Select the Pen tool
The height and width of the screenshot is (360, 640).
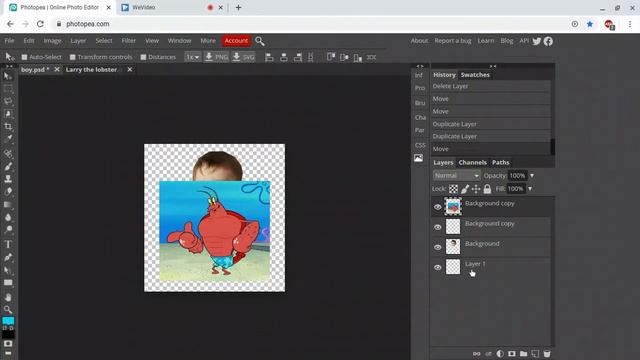click(x=8, y=257)
